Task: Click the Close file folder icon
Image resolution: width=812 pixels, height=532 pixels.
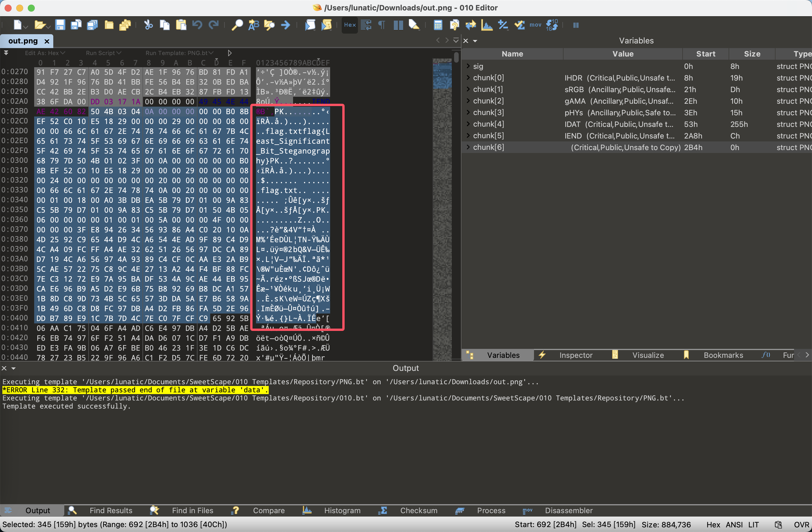Action: click(109, 25)
